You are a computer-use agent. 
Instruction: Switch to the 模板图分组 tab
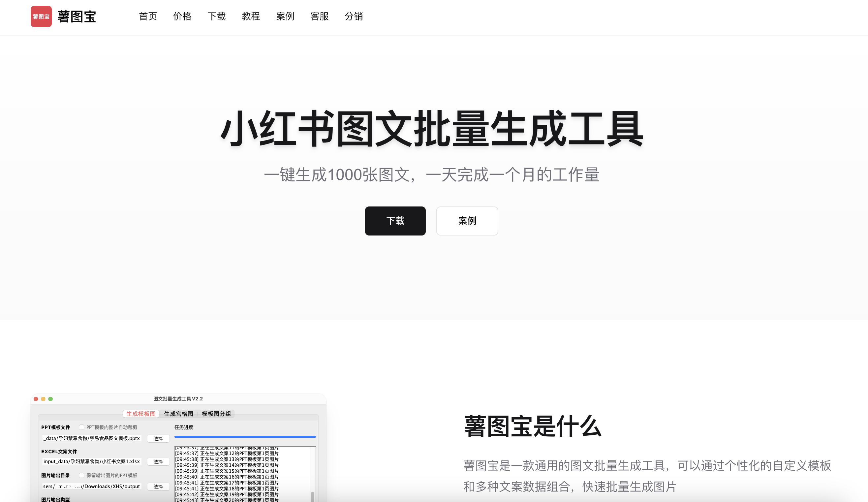tap(216, 414)
